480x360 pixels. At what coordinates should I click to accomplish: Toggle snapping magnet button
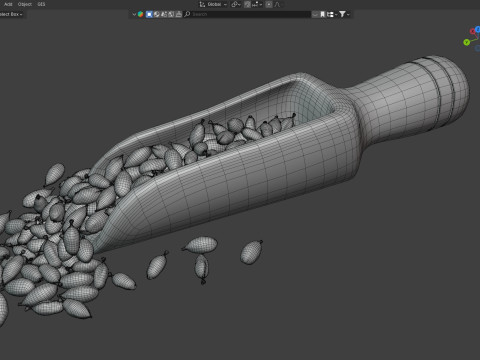click(247, 4)
